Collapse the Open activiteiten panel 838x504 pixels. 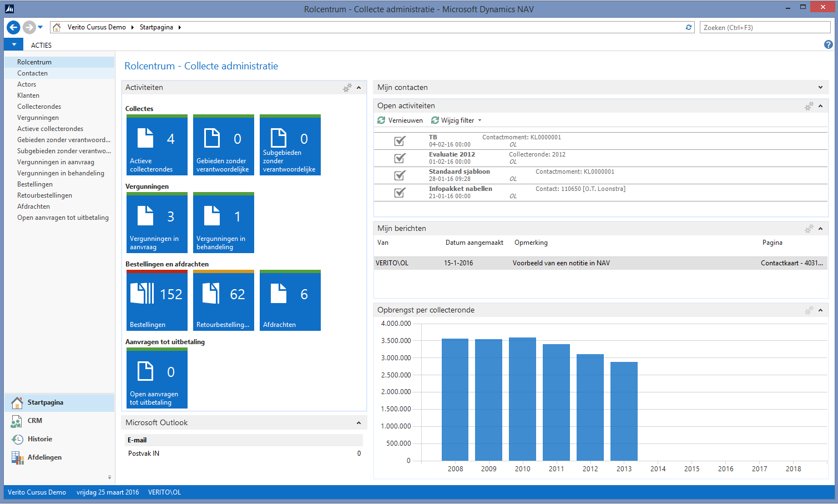(x=821, y=106)
